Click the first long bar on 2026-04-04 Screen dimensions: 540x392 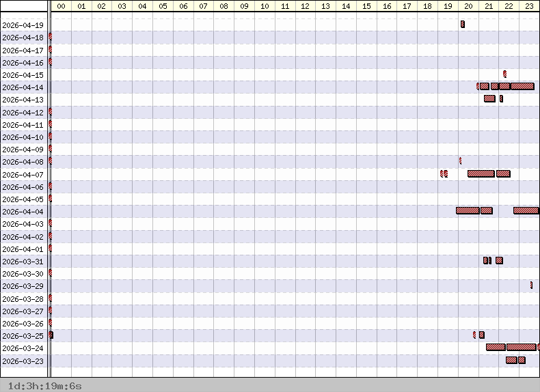click(468, 211)
